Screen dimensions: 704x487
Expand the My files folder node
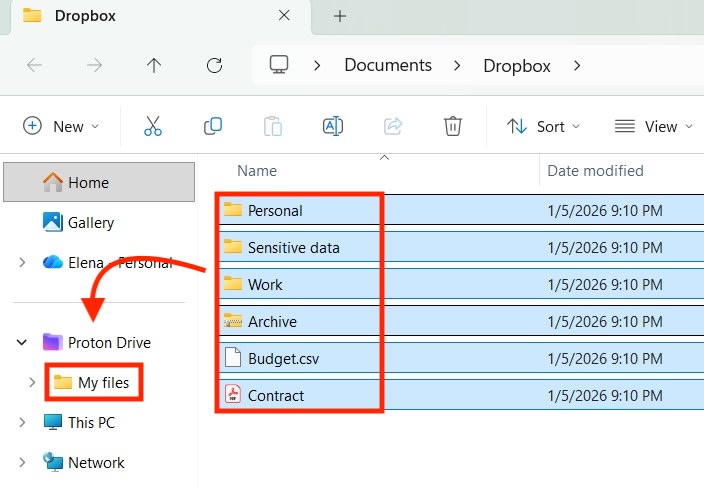click(x=32, y=382)
